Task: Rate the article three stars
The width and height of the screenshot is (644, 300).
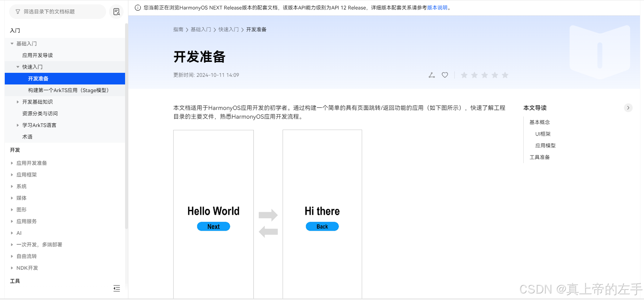Action: [485, 75]
